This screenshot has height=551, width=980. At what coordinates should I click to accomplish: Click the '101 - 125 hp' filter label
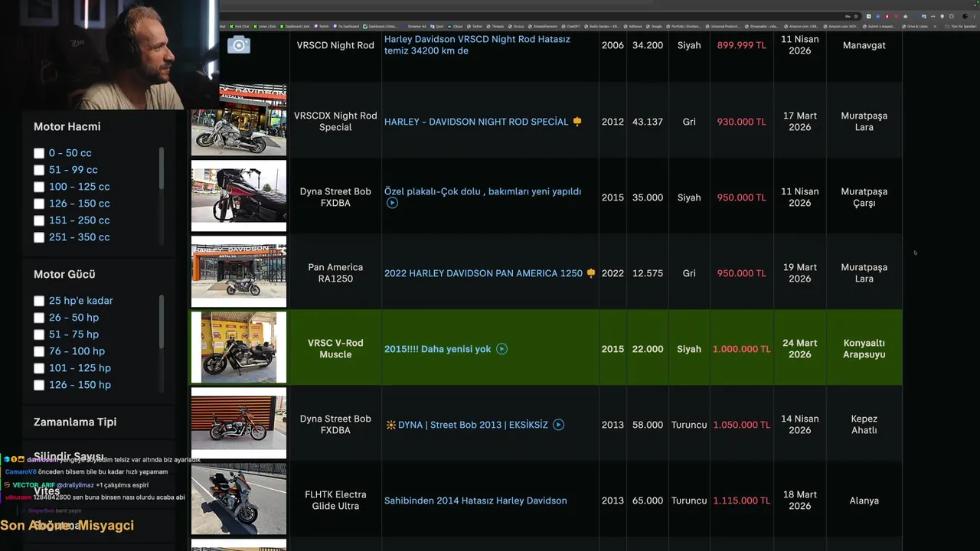pyautogui.click(x=80, y=368)
